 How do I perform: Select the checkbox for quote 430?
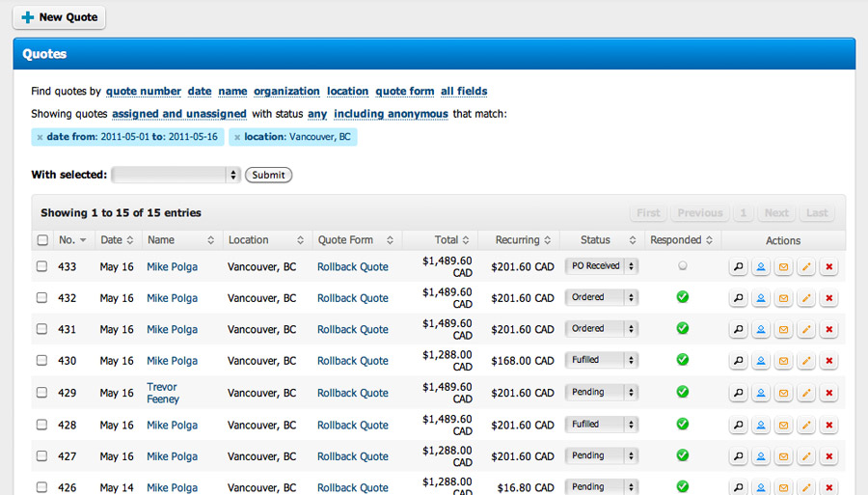[x=41, y=361]
